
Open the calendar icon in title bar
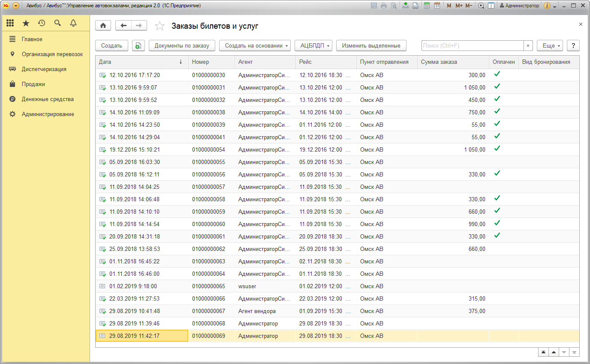[x=437, y=6]
